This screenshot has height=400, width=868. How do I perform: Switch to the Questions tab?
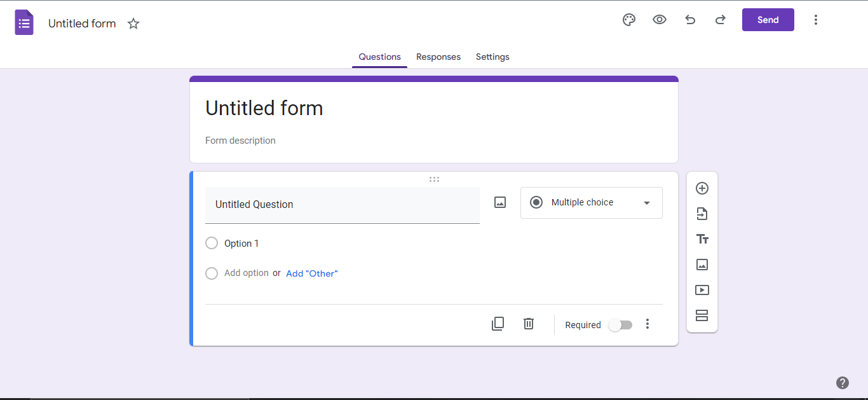380,57
